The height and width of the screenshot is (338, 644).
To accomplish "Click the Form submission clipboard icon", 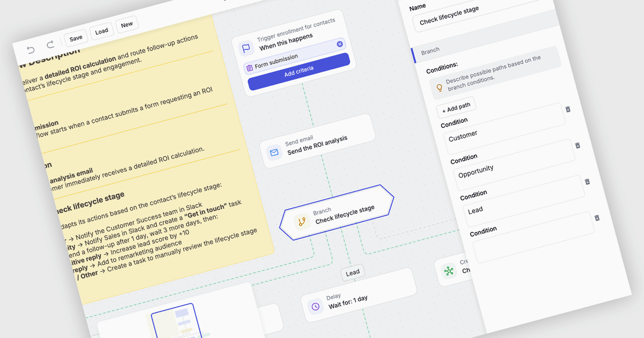I will (x=250, y=68).
